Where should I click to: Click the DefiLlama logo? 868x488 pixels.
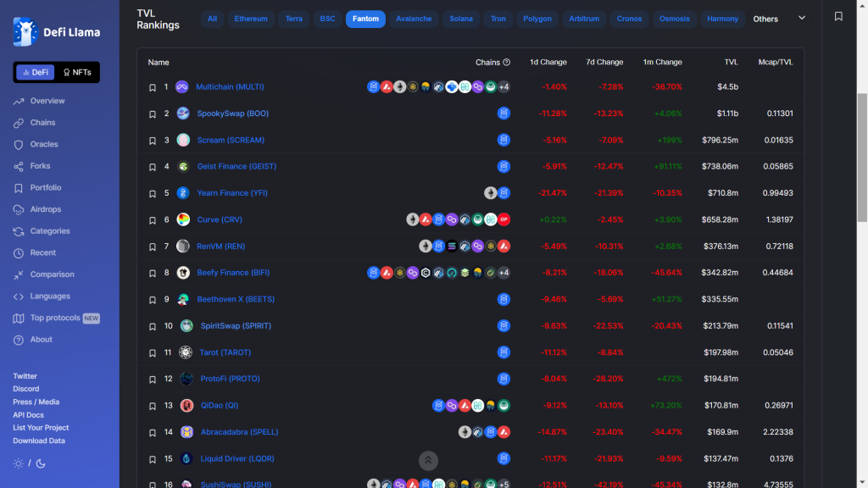(x=57, y=31)
